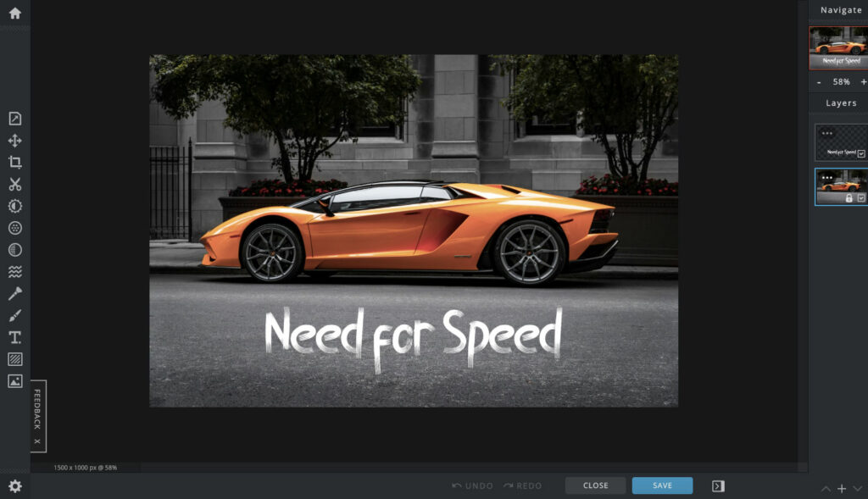Open options menu on the Need for Speed layer
This screenshot has height=499, width=868.
pos(826,132)
